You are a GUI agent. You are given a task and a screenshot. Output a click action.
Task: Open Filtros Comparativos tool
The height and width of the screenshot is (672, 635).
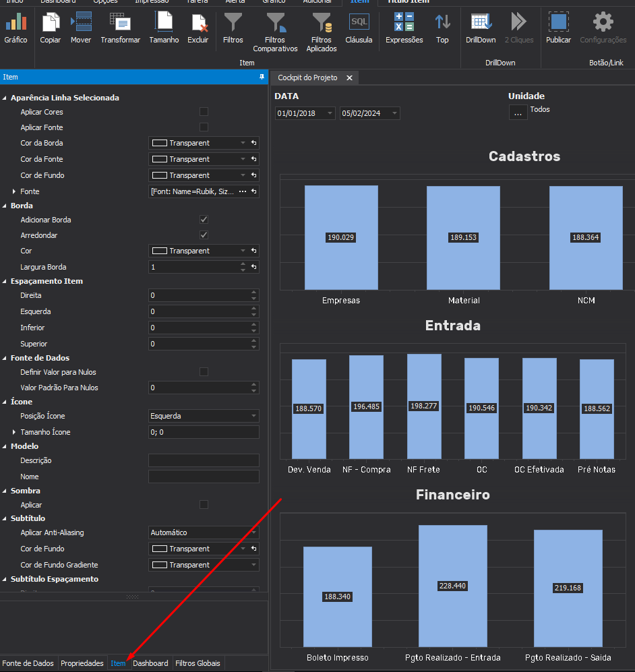click(275, 32)
